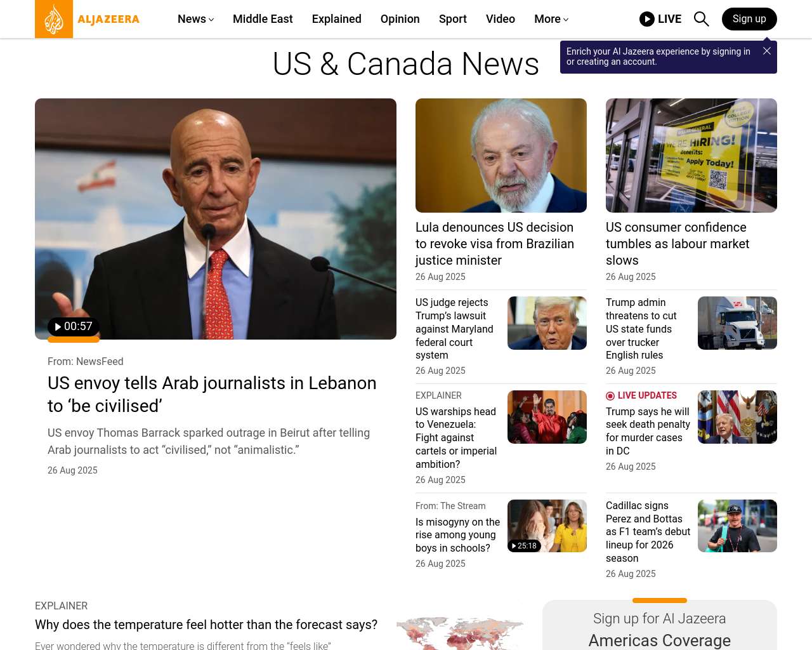Click the Trump lawsuit thumbnail image

point(547,323)
